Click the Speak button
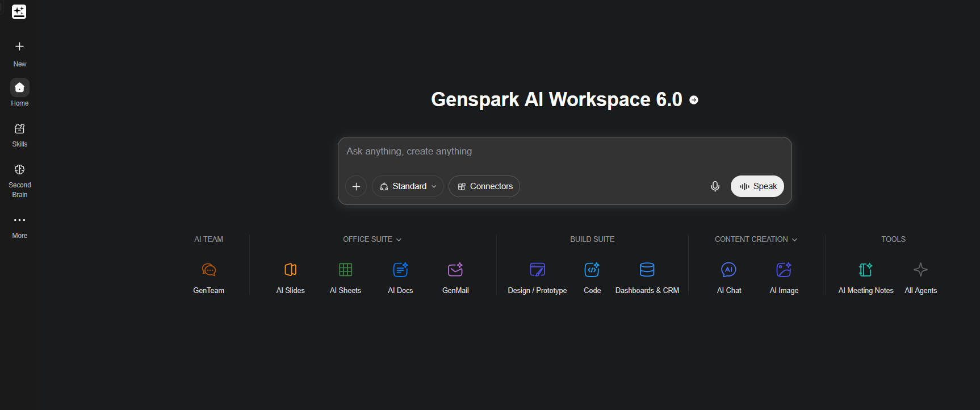Image resolution: width=980 pixels, height=410 pixels. [x=757, y=186]
